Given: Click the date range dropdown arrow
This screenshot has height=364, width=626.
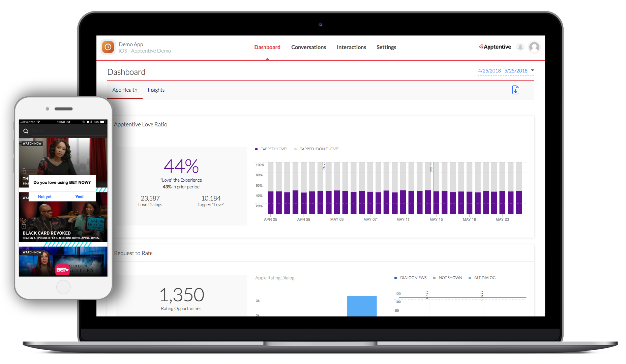Looking at the screenshot, I should [533, 70].
